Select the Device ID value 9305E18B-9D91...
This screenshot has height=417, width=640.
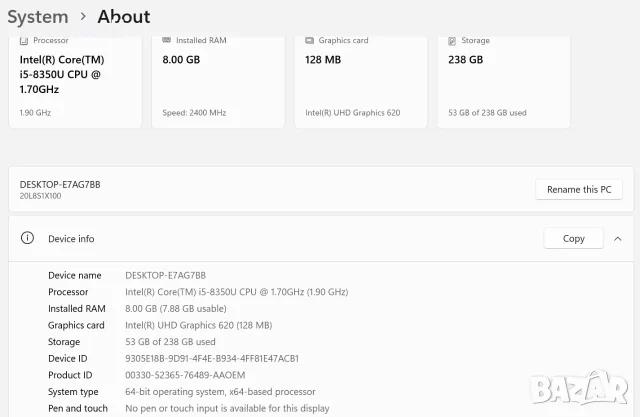pyautogui.click(x=212, y=359)
